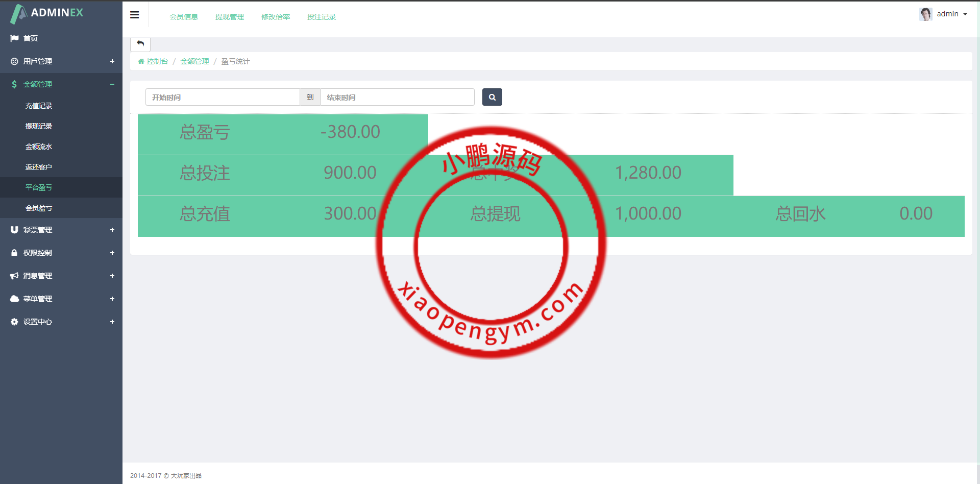Expand the 彩票管理 sidebar section
980x484 pixels.
click(x=112, y=230)
